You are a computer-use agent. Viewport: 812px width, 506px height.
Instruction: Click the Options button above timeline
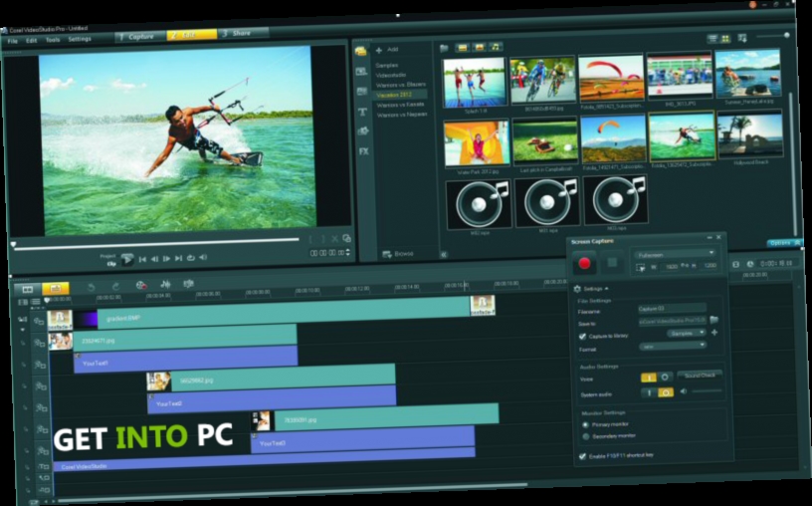tap(782, 243)
